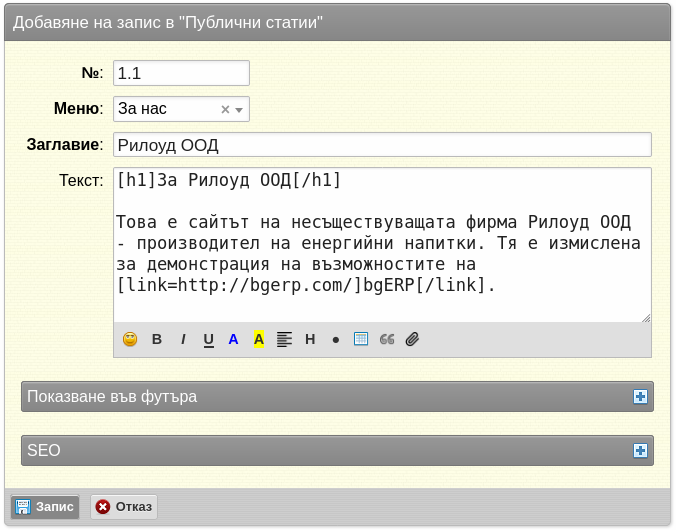Open the Меню dropdown arrow
Image resolution: width=676 pixels, height=530 pixels.
pyautogui.click(x=239, y=110)
